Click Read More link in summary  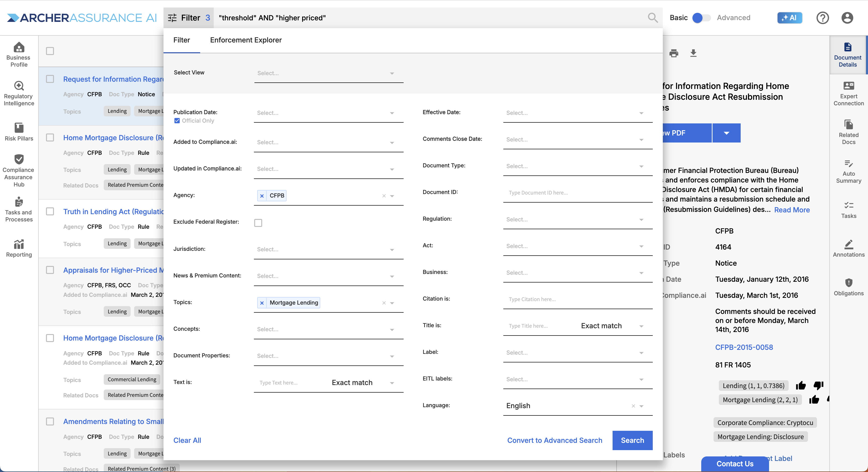tap(792, 210)
